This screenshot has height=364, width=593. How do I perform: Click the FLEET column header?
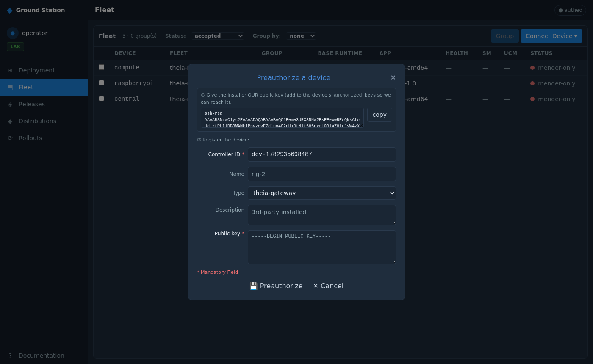(x=179, y=53)
